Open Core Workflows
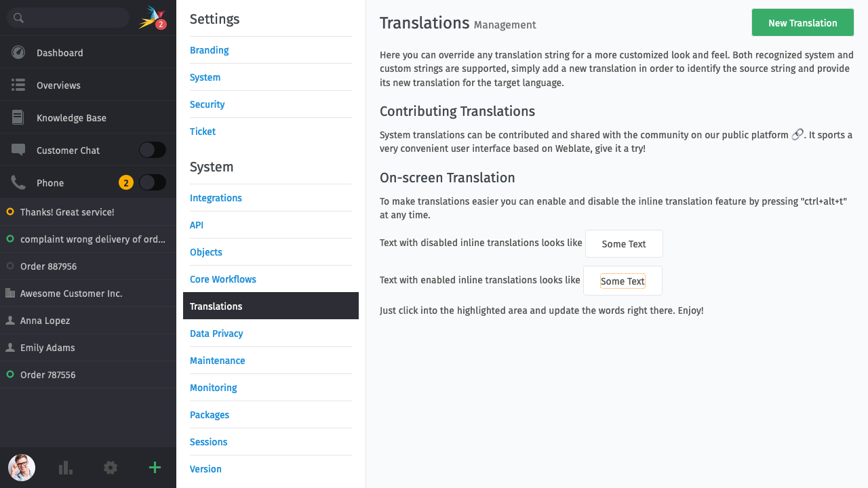 (223, 279)
